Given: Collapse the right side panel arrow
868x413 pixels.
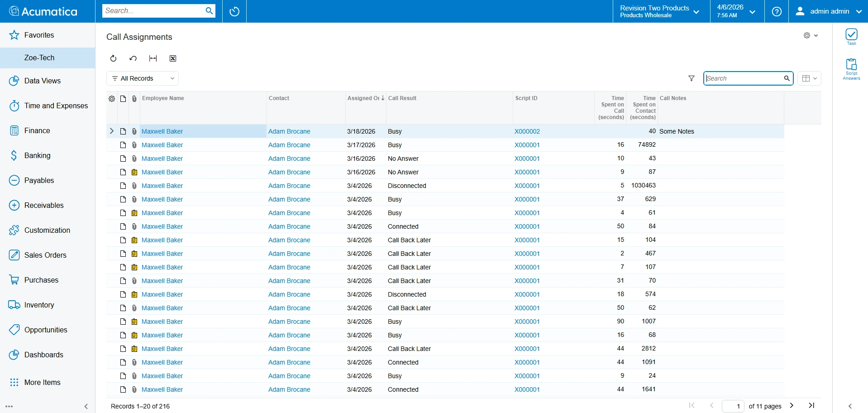Looking at the screenshot, I should coord(850,406).
